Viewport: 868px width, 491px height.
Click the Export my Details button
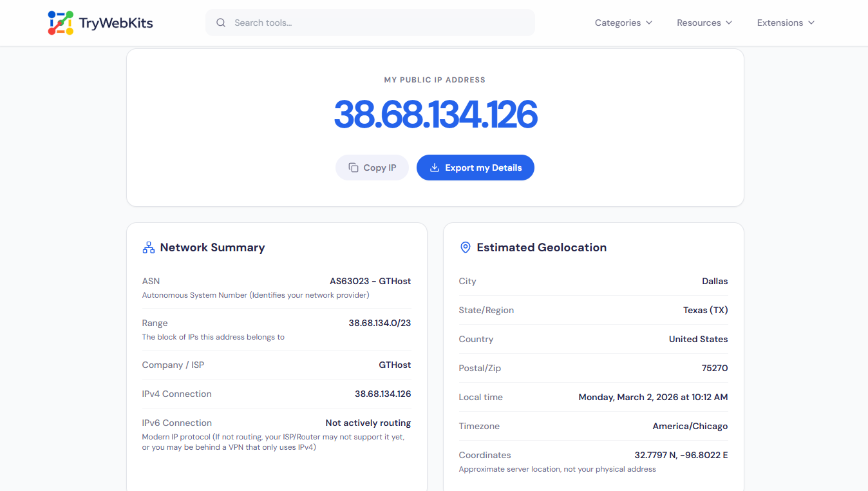[x=475, y=167]
